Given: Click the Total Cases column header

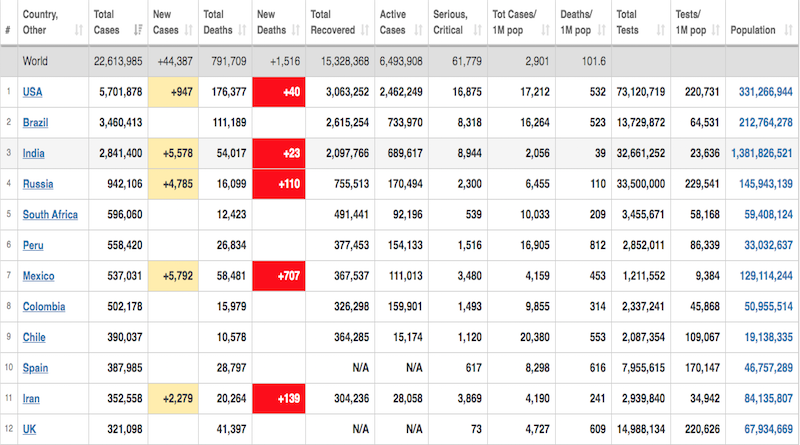Looking at the screenshot, I should (118, 22).
